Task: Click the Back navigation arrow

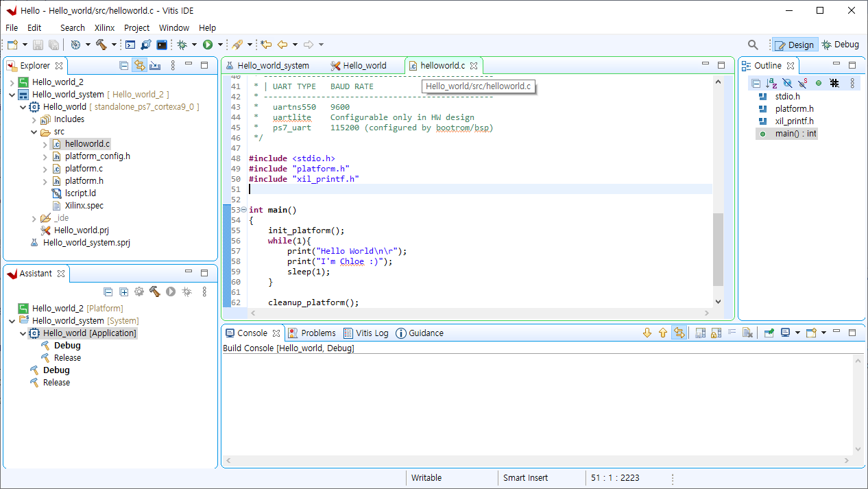Action: pyautogui.click(x=282, y=45)
